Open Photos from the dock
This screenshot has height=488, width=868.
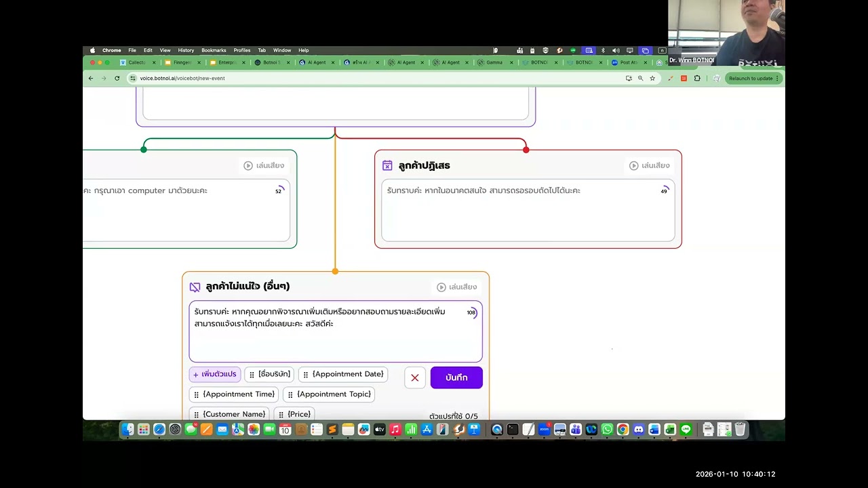tap(254, 429)
